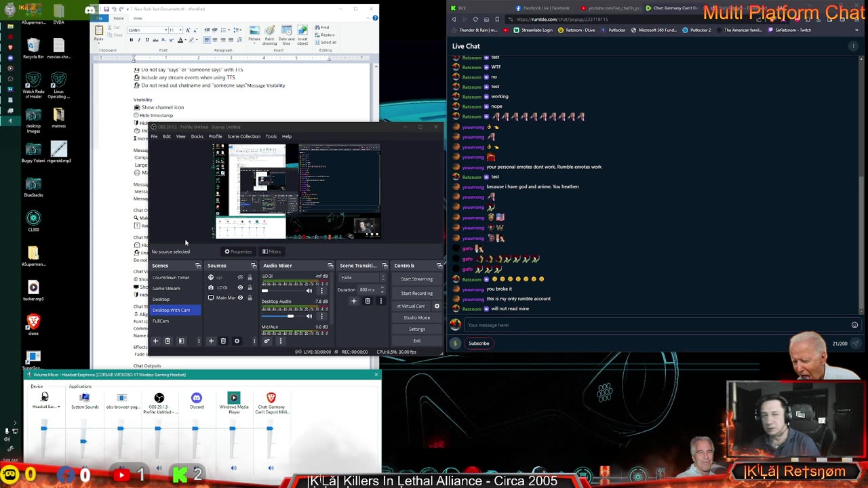Open Virtual Cam settings gear in Controls

(437, 306)
